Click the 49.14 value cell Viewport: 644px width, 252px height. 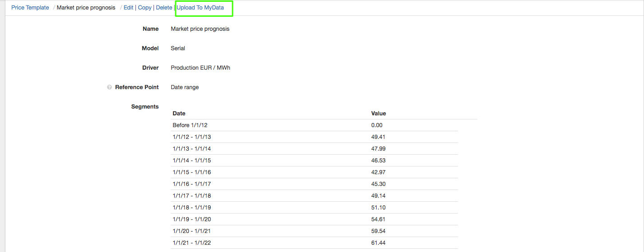point(378,196)
